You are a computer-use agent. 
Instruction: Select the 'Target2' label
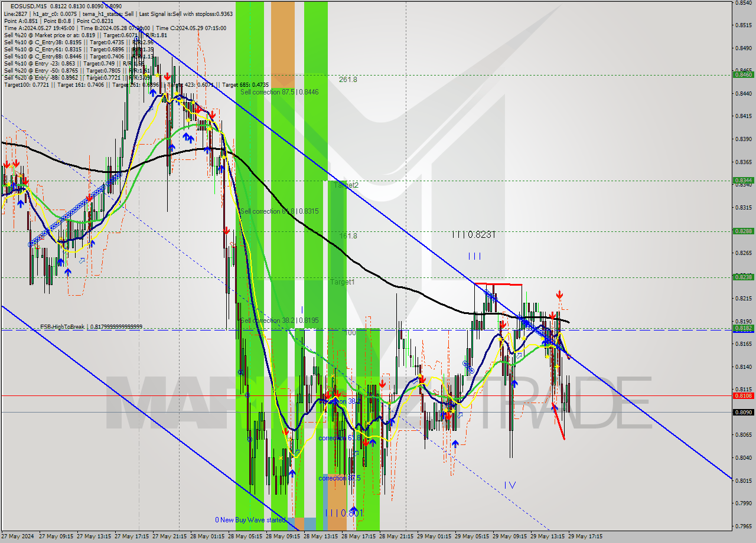click(346, 185)
